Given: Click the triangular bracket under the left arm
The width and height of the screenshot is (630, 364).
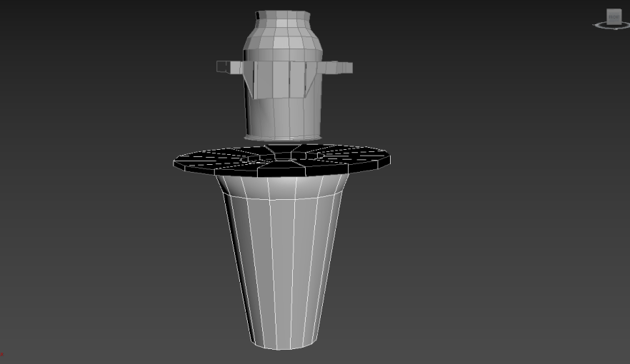Looking at the screenshot, I should click(249, 84).
